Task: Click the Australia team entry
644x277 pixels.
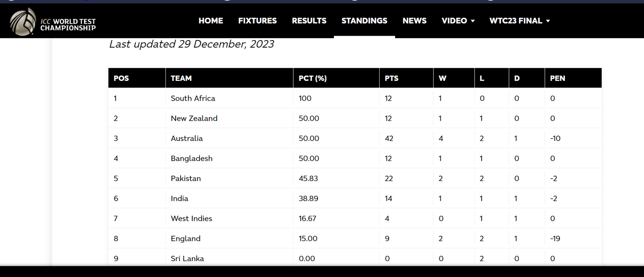Action: tap(187, 138)
